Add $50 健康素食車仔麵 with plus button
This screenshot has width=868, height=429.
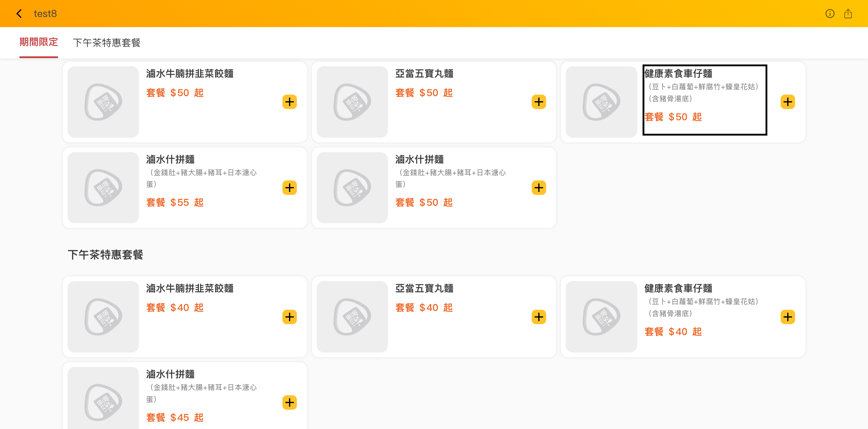[788, 102]
